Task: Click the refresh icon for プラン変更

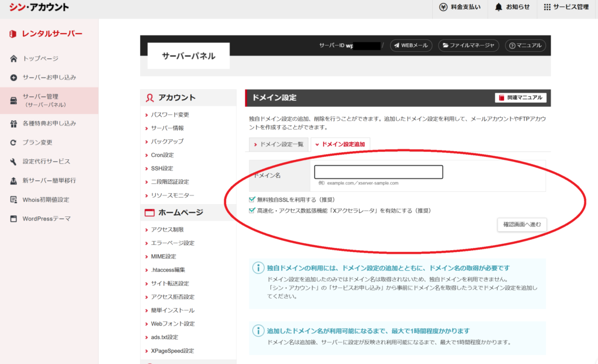Action: pyautogui.click(x=13, y=142)
